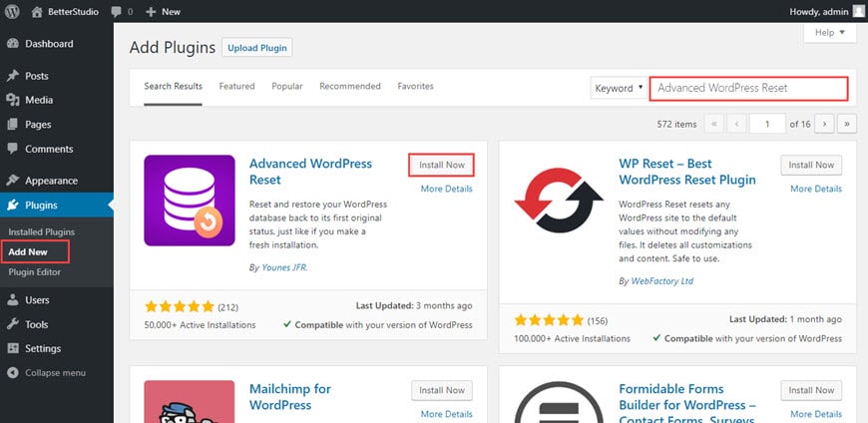Click the Last Updated: 1 month ago text

785,319
